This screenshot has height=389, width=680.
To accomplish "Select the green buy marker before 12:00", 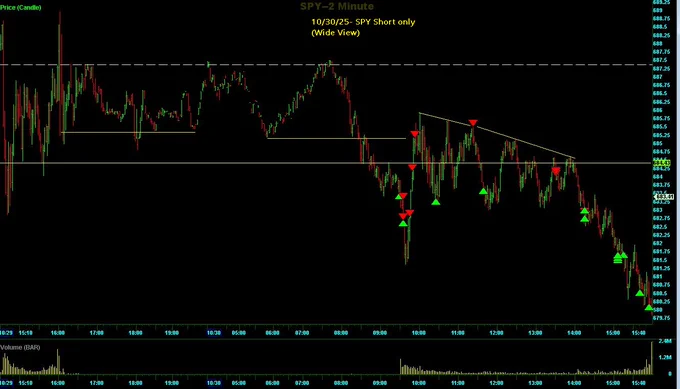I will (x=483, y=191).
